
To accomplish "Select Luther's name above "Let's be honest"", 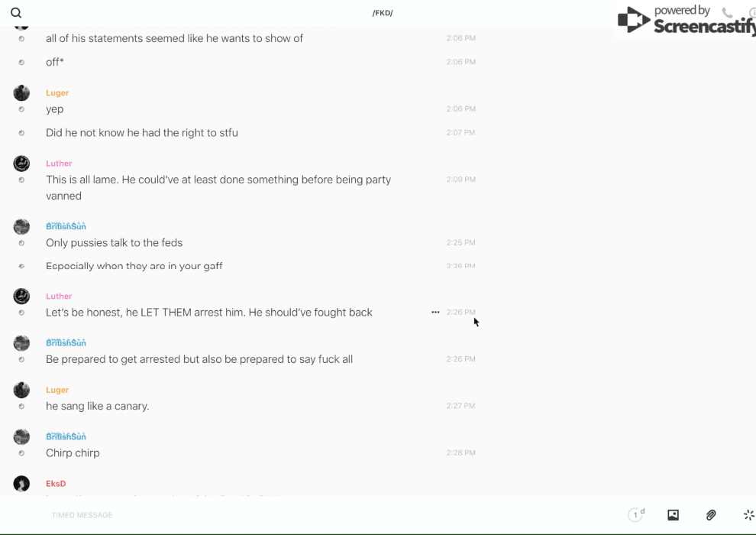I will point(59,296).
